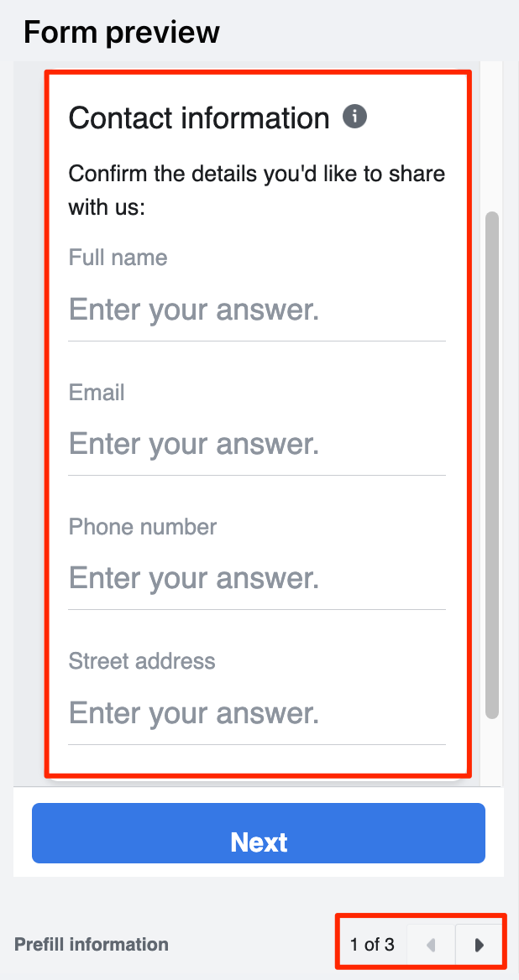Viewport: 519px width, 980px height.
Task: Click the Phone number field label
Action: [143, 527]
